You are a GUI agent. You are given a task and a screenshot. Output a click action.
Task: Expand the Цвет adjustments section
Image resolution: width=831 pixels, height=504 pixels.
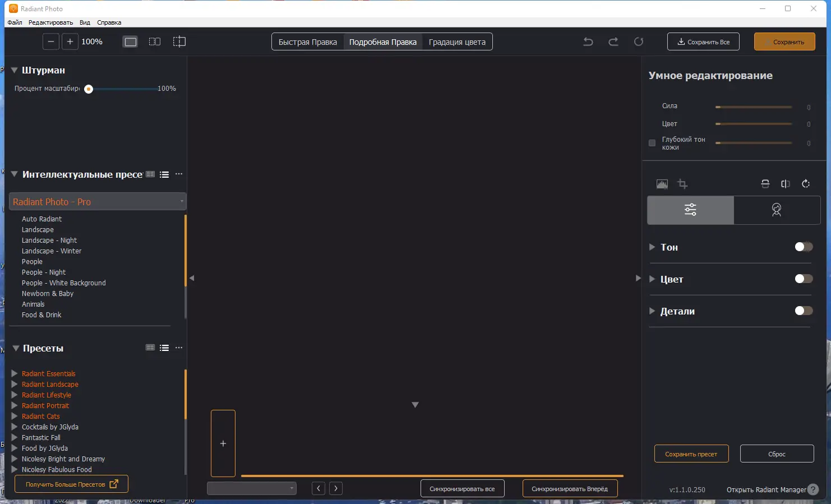(x=652, y=279)
